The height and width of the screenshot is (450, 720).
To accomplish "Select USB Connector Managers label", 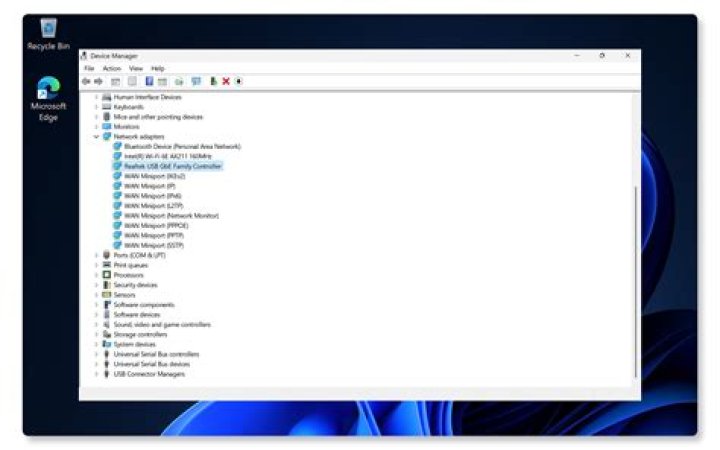I will click(x=149, y=374).
